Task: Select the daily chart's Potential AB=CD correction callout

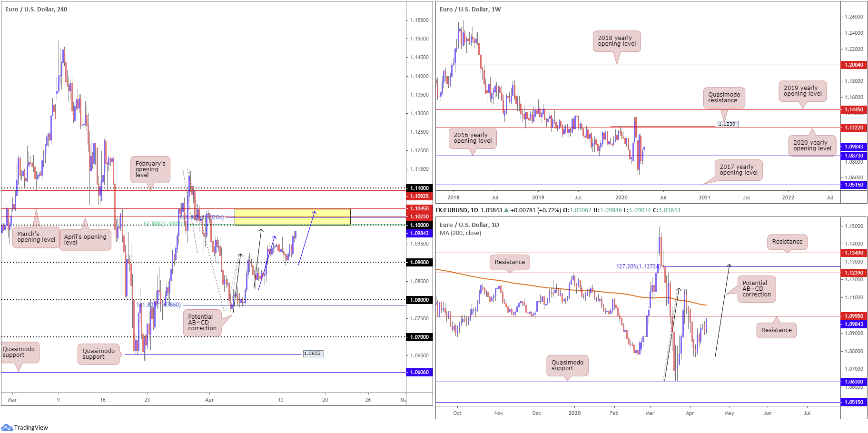Action: pyautogui.click(x=757, y=289)
